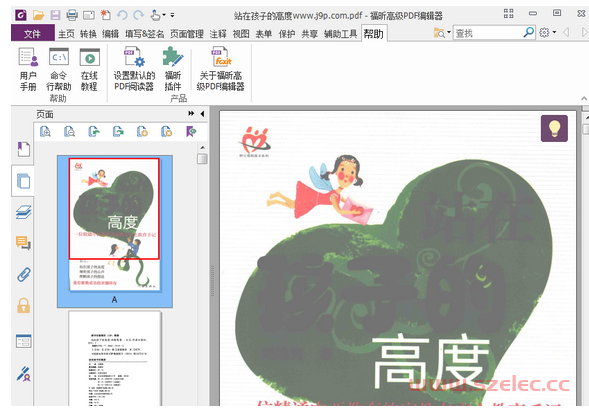Screen dimensions: 589x411
Task: Click the email envelope icon in quick access
Action: pyautogui.click(x=89, y=15)
